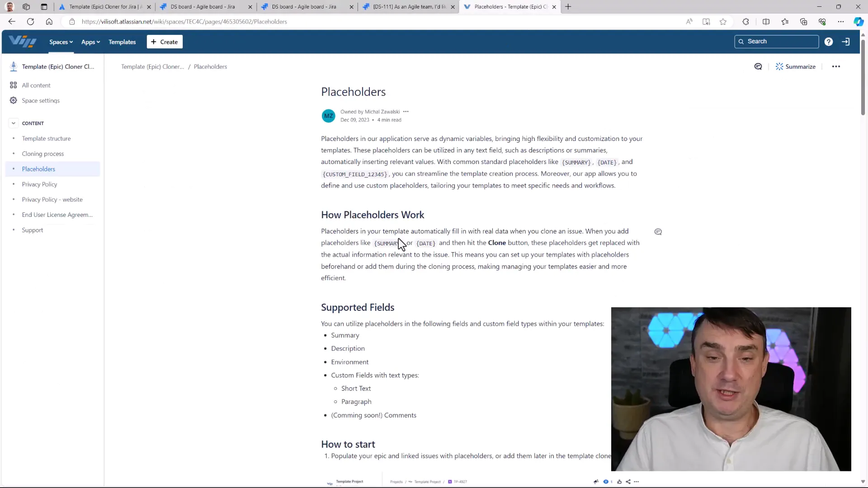Open Templates in the top navigation
Image resolution: width=868 pixels, height=488 pixels.
point(122,42)
